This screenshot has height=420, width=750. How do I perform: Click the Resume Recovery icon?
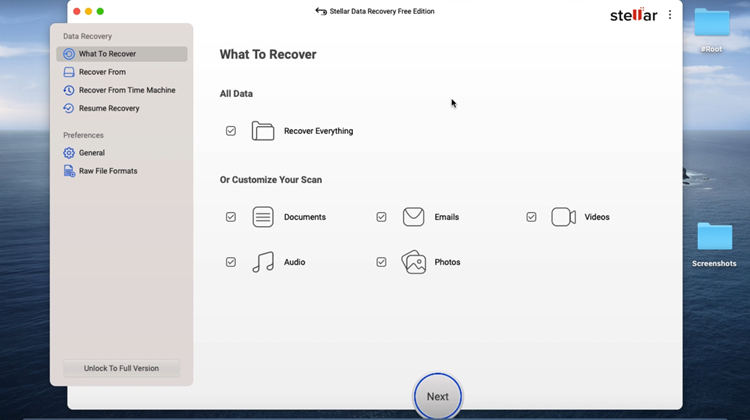pyautogui.click(x=69, y=109)
